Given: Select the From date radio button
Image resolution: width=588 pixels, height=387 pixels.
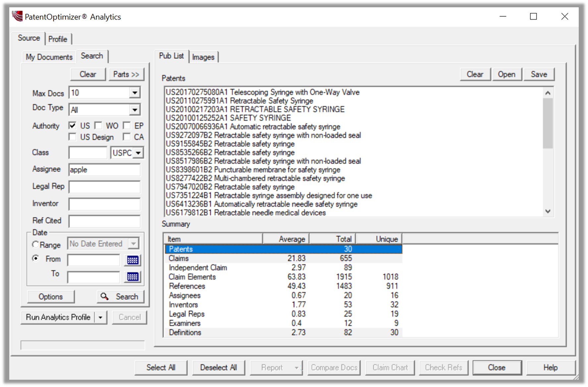Looking at the screenshot, I should (x=35, y=258).
